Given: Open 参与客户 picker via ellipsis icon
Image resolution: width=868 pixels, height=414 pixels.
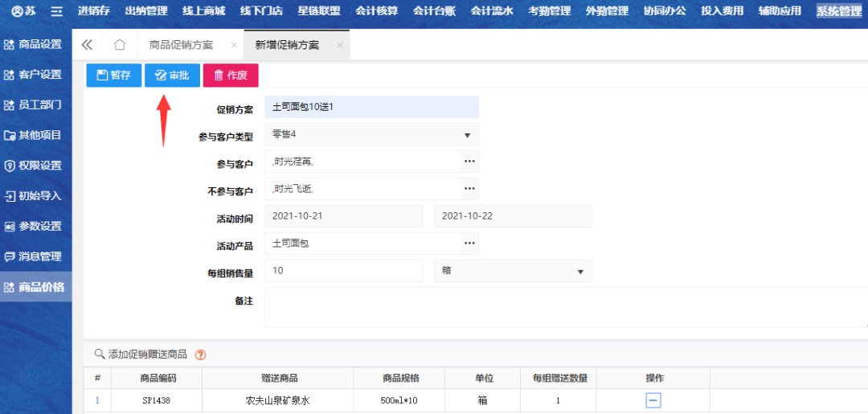Looking at the screenshot, I should tap(469, 162).
